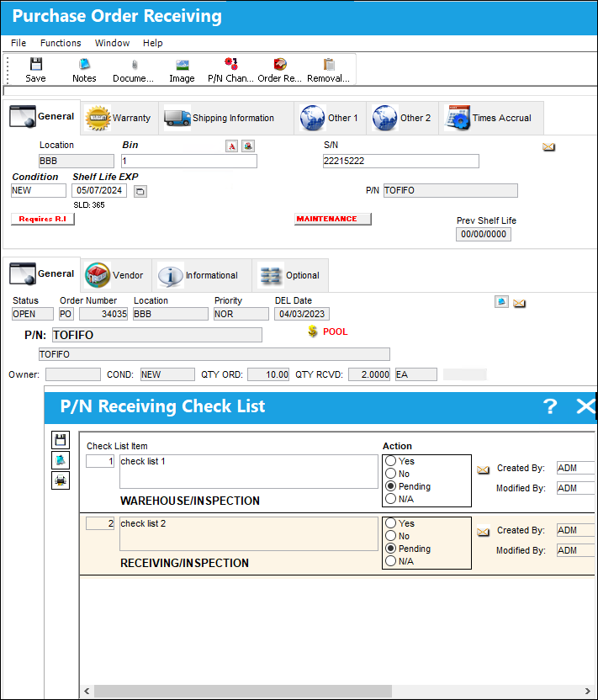Click in the Bin input field
598x700 pixels.
189,162
